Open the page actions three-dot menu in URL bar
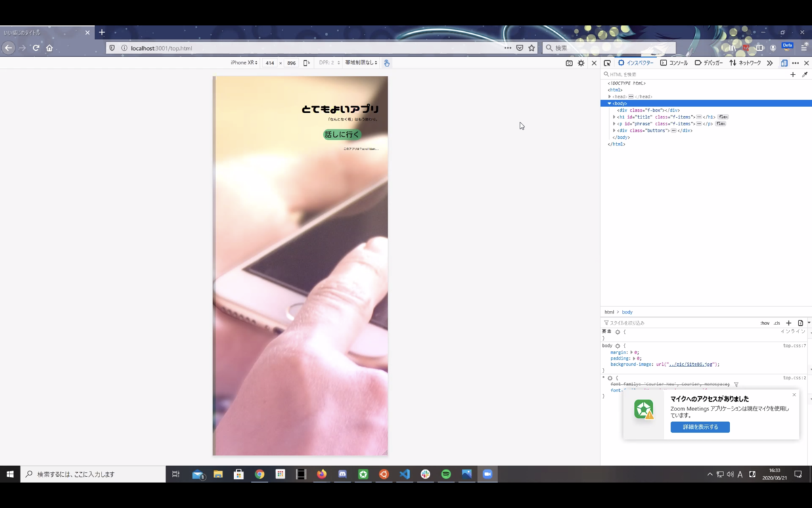 click(507, 48)
